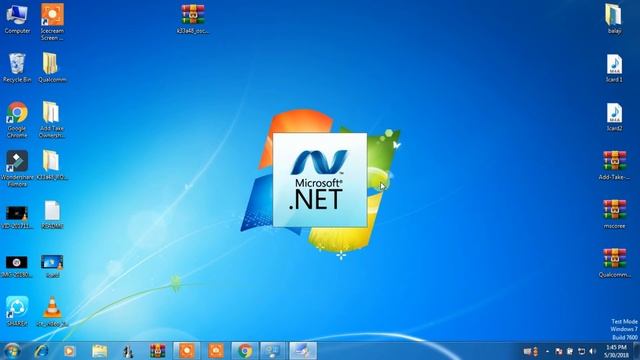Click the Microsoft .NET logo tile
This screenshot has width=640, height=360.
(320, 180)
